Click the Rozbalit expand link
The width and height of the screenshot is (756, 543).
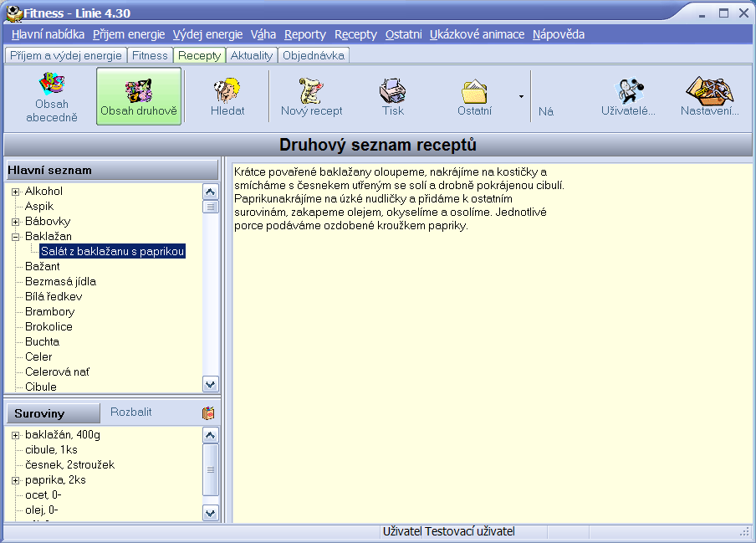pos(130,412)
